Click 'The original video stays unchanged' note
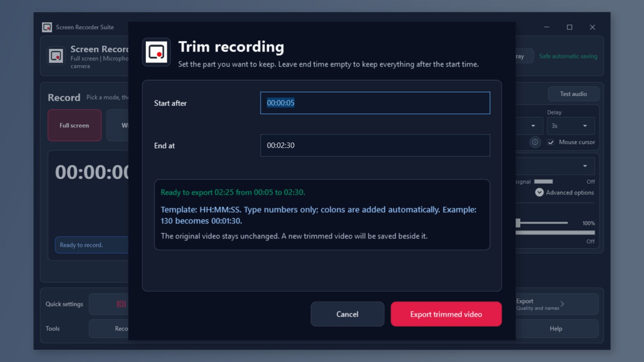Image resolution: width=644 pixels, height=362 pixels. pyautogui.click(x=294, y=236)
